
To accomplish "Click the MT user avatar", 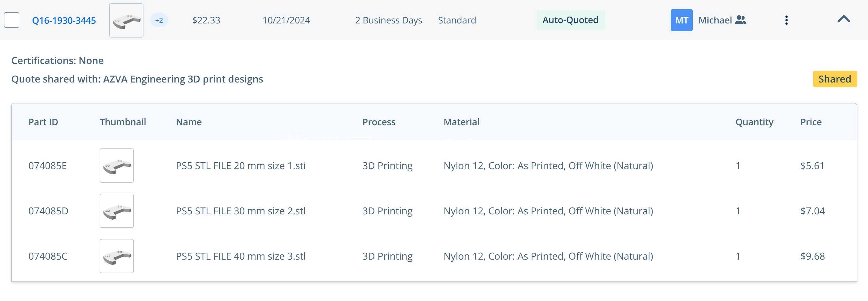I will 682,20.
